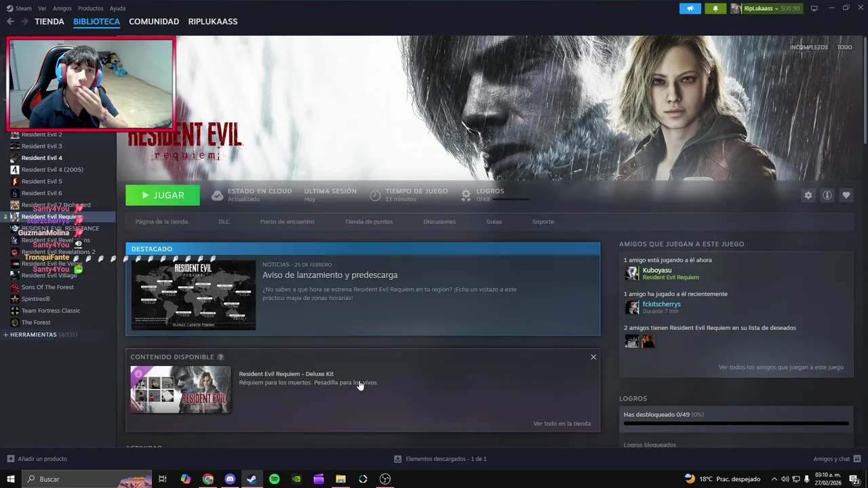Select The Forest in library
The image size is (868, 488).
36,323
